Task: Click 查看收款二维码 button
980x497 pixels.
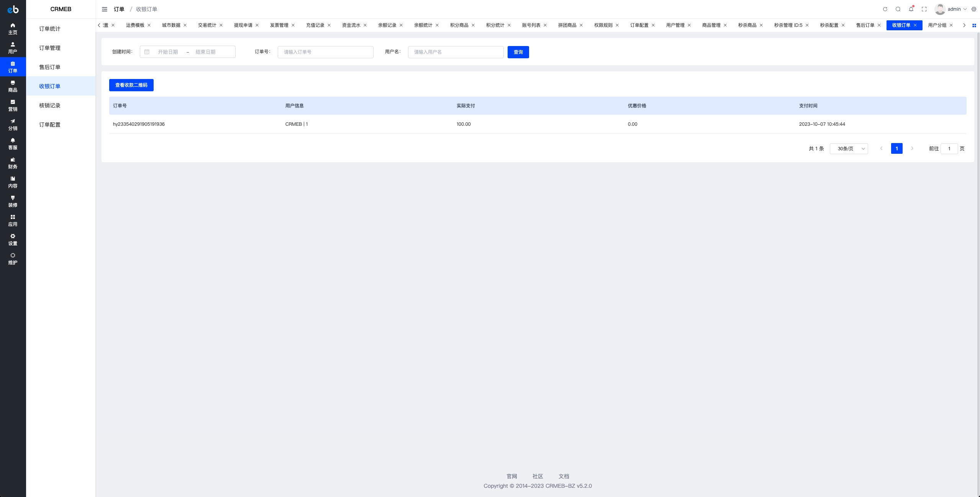Action: pyautogui.click(x=131, y=85)
